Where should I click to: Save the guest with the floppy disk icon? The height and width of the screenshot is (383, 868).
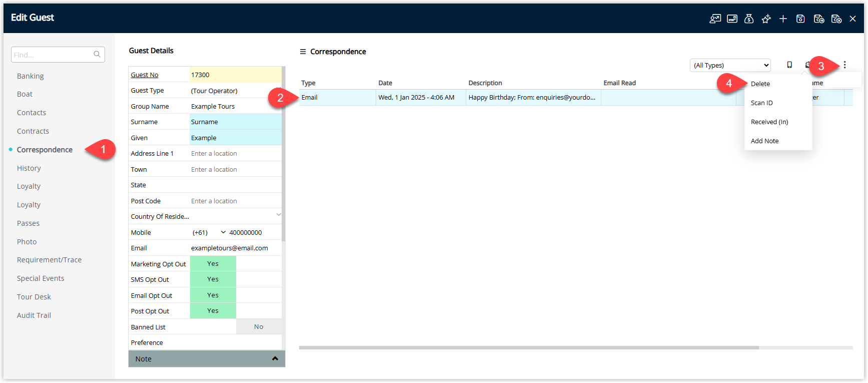[x=800, y=19]
